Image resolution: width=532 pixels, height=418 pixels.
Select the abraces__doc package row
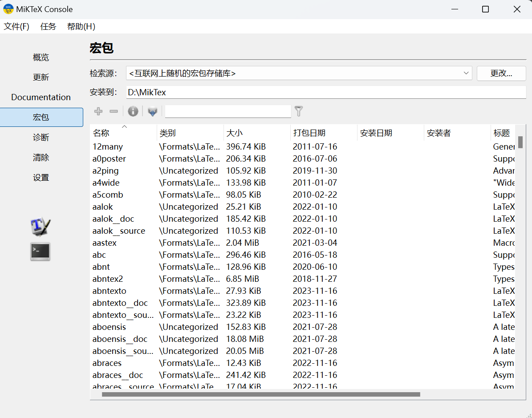[x=303, y=375]
